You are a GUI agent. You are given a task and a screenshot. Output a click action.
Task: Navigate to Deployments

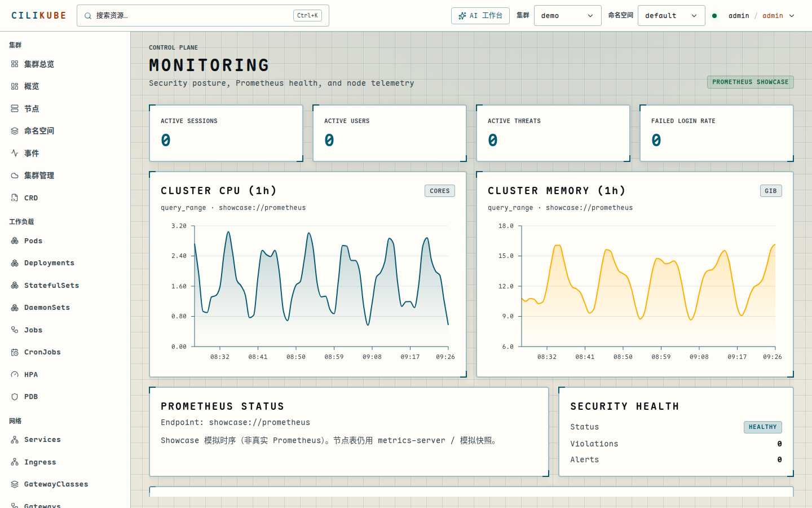tap(65, 263)
